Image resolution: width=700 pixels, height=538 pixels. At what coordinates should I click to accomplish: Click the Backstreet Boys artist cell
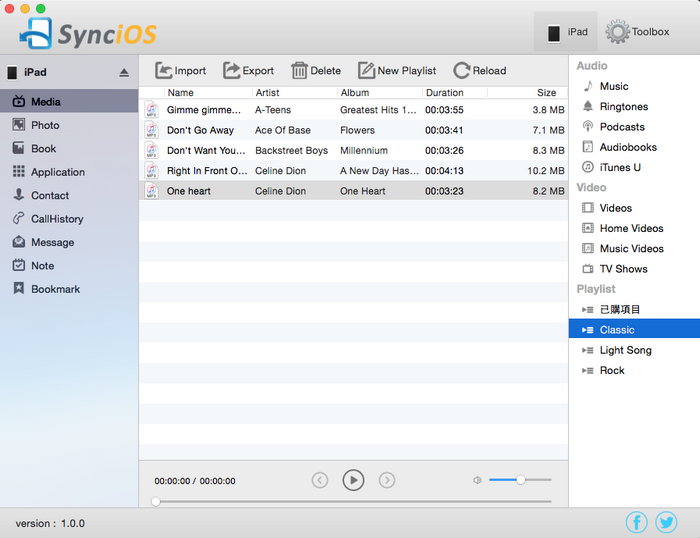point(292,150)
